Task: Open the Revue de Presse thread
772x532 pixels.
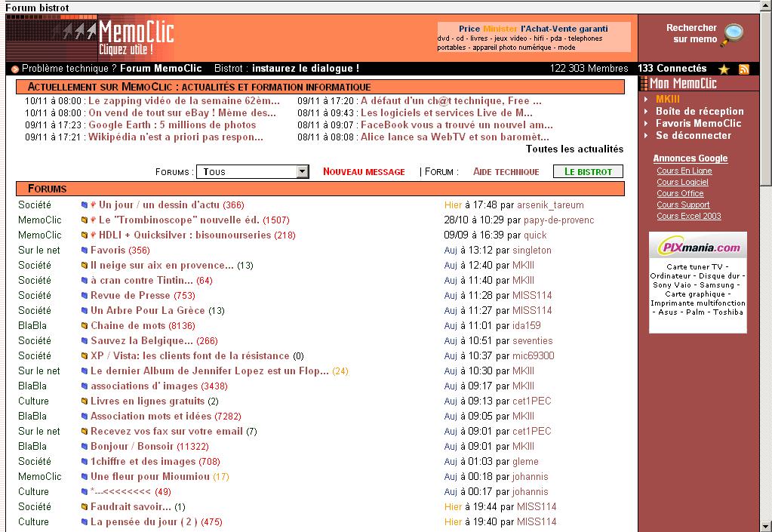Action: 131,295
